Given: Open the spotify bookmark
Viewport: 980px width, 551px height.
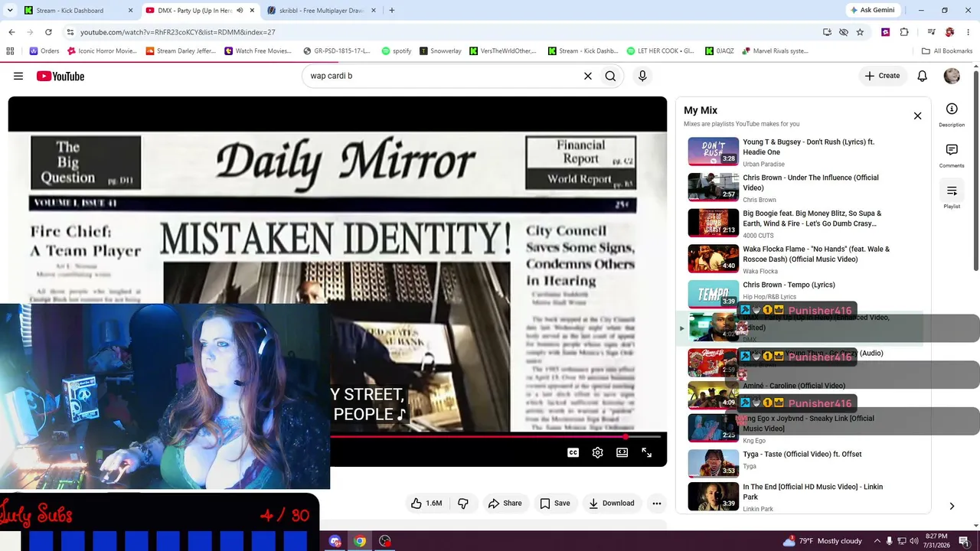Looking at the screenshot, I should click(396, 51).
